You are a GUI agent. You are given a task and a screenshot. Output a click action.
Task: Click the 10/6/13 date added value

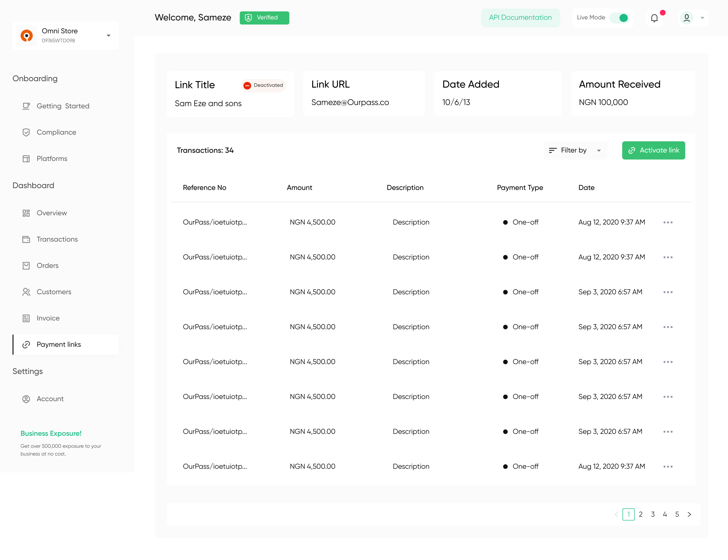click(456, 102)
